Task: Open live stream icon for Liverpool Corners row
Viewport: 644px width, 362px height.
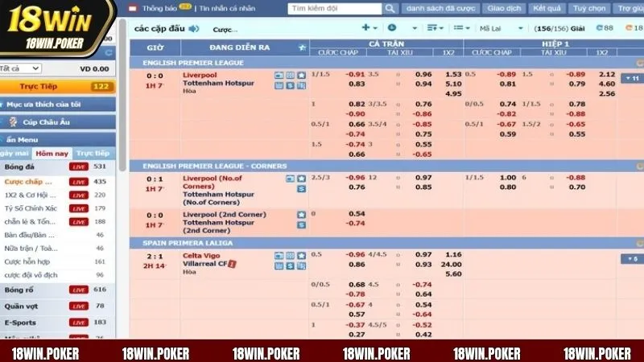Action: click(x=290, y=179)
